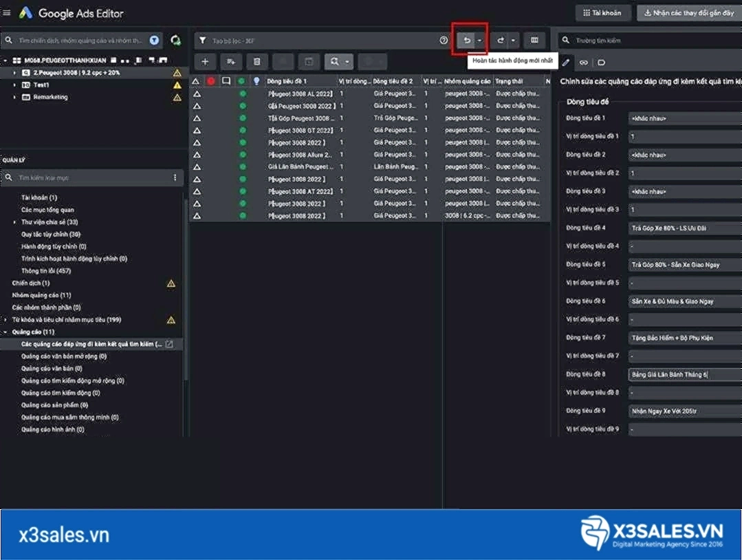The width and height of the screenshot is (742, 560).
Task: Sort by the lightbulb recommendation column header
Action: click(x=257, y=81)
